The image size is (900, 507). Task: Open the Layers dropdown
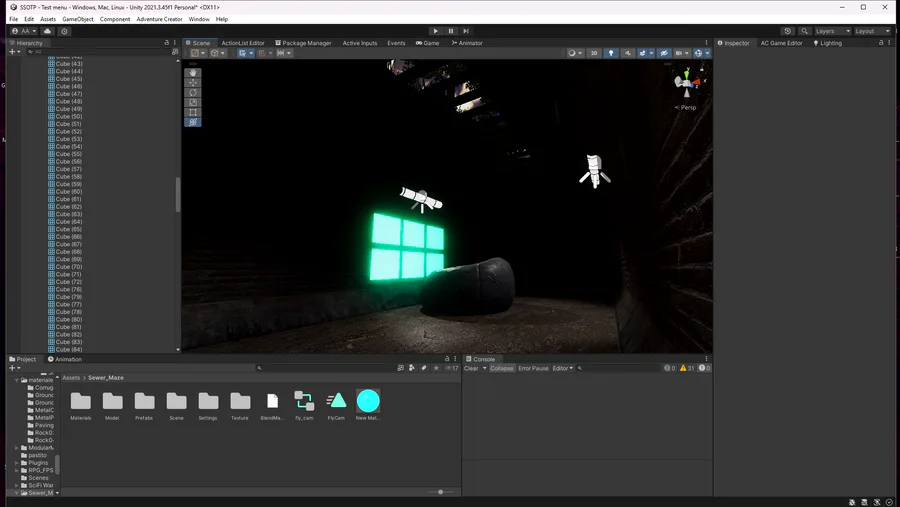pyautogui.click(x=831, y=31)
